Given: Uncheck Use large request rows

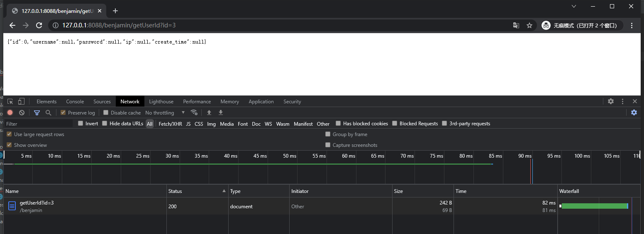Looking at the screenshot, I should tap(9, 134).
